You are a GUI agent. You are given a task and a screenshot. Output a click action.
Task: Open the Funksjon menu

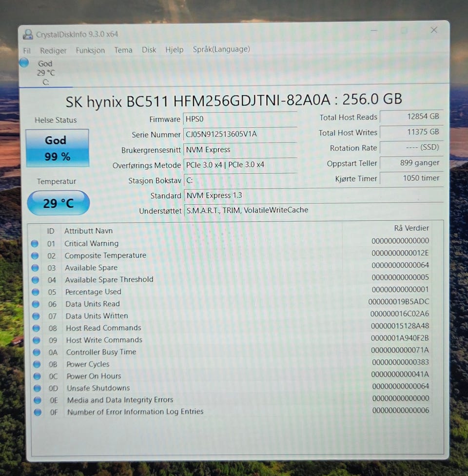click(x=90, y=50)
